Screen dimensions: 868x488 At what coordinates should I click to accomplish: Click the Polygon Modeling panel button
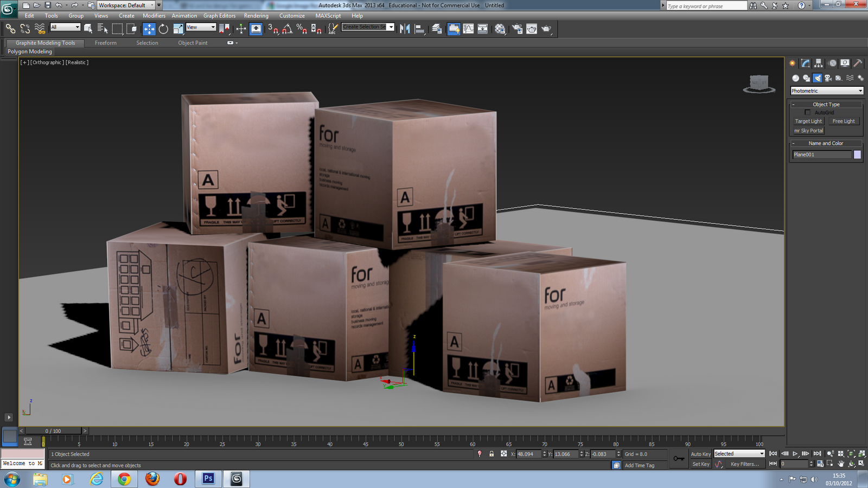coord(30,52)
